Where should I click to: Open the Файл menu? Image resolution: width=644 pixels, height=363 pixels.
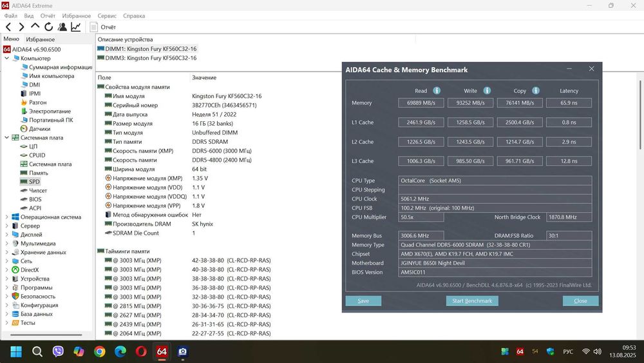[11, 15]
